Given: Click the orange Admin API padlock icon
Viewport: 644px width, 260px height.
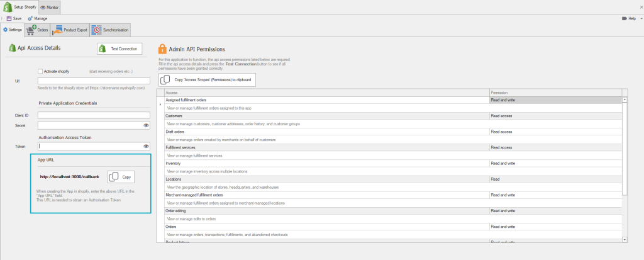Looking at the screenshot, I should coord(162,49).
